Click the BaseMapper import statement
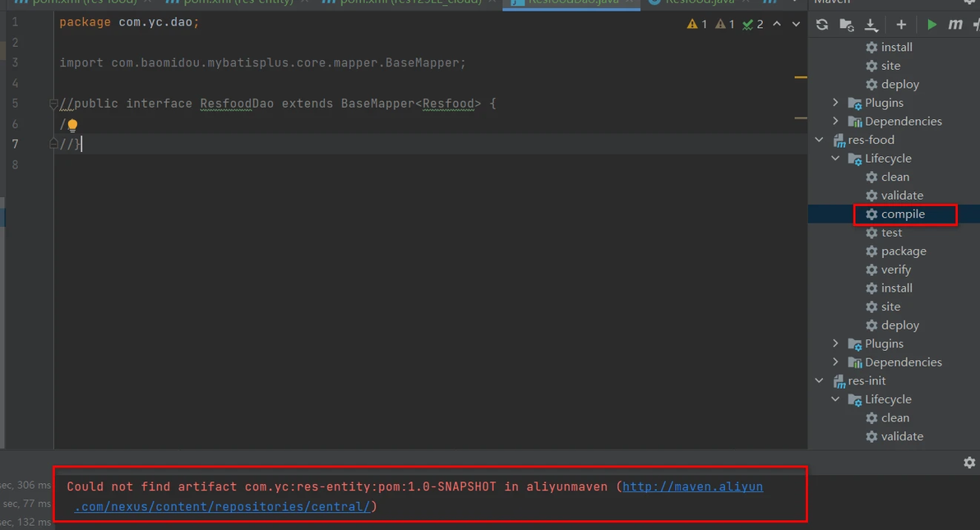Viewport: 980px width, 530px height. (x=262, y=63)
